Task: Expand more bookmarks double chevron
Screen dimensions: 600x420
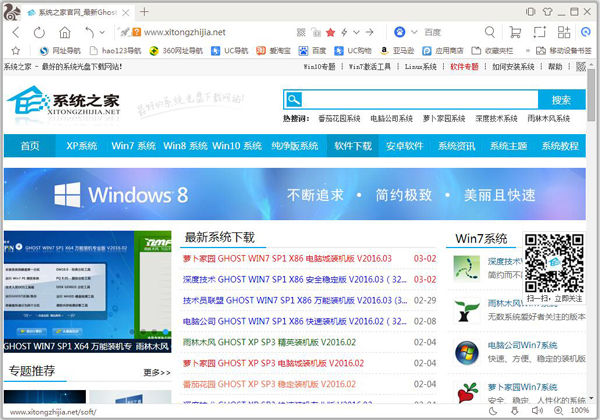Action: 528,50
